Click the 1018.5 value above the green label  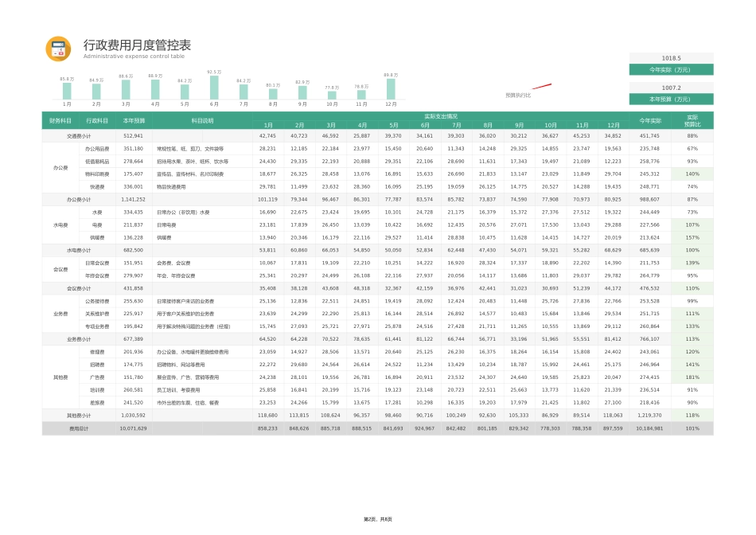click(672, 57)
